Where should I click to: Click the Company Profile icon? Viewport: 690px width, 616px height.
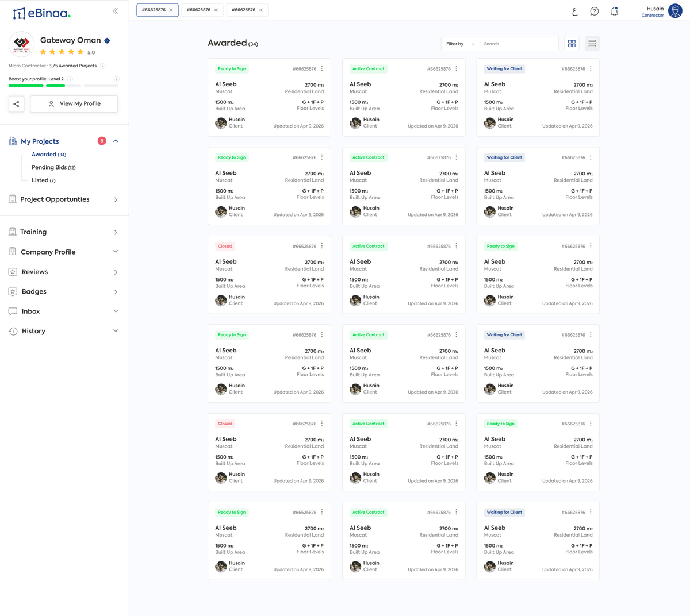click(x=13, y=252)
